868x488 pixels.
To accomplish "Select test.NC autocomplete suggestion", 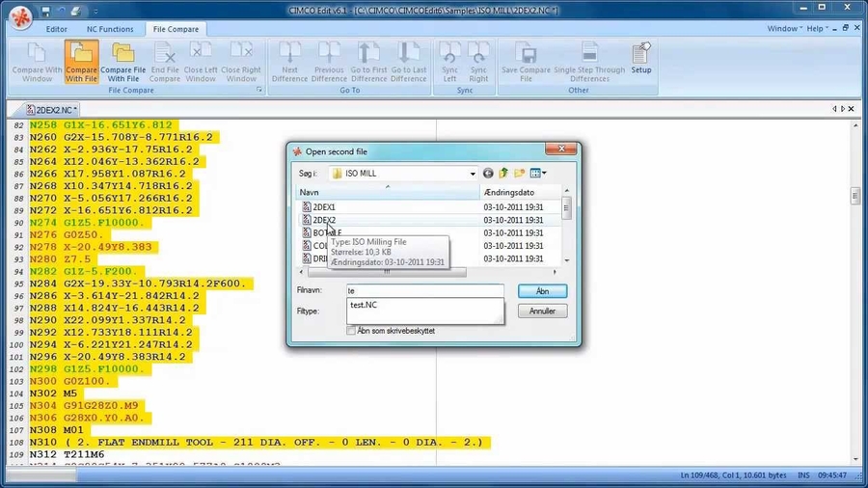I will pos(365,305).
